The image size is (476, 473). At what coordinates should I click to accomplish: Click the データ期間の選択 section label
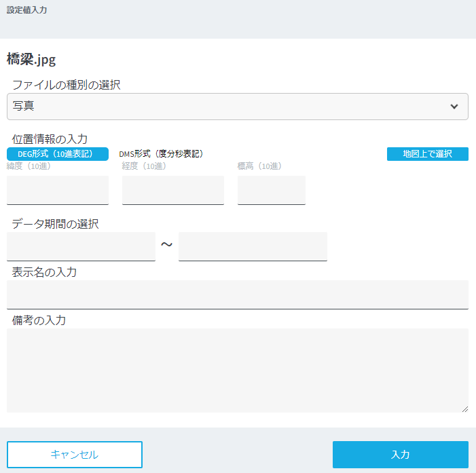56,224
